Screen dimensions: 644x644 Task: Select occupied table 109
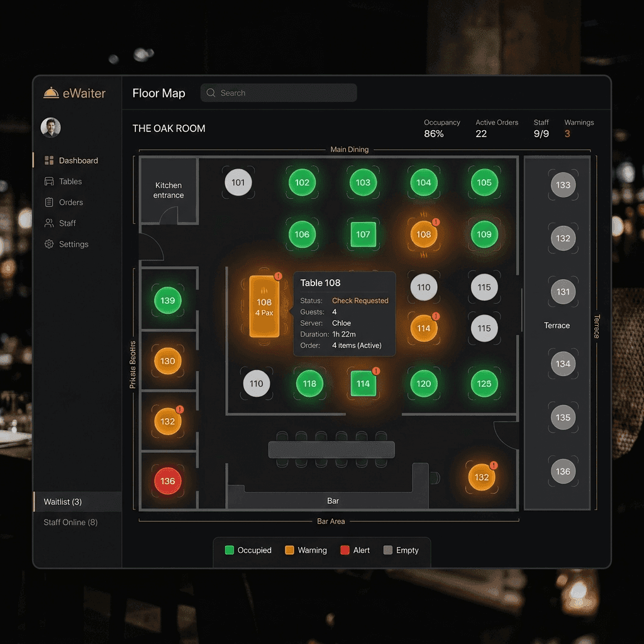pos(484,234)
